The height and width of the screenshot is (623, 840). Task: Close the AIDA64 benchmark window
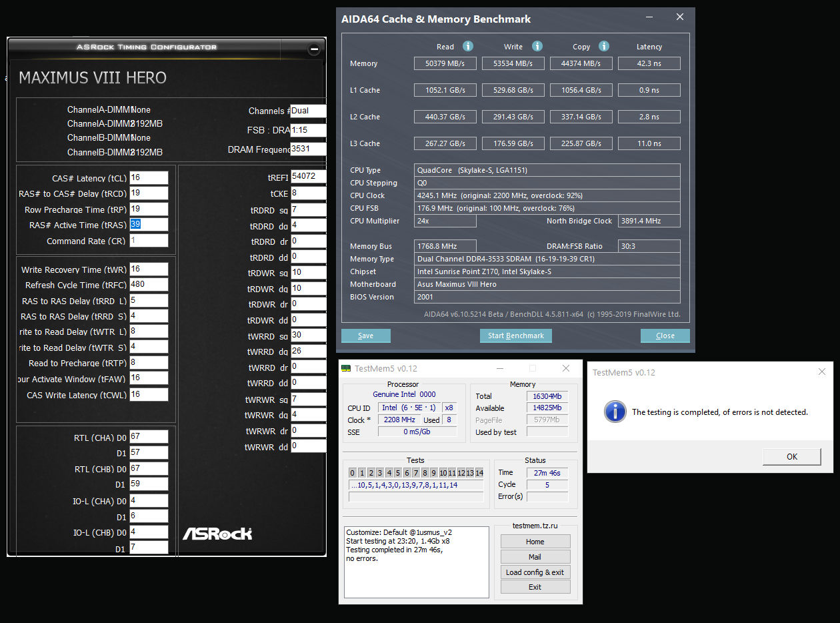coord(679,17)
